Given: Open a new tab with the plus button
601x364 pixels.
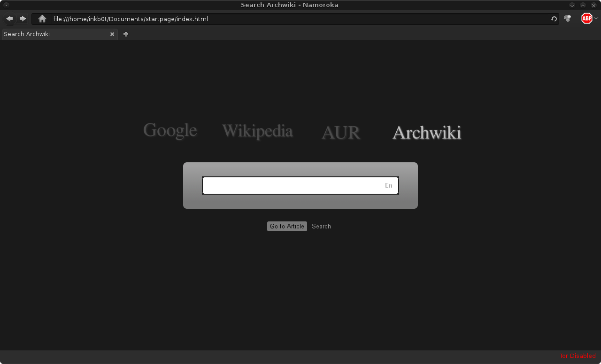Looking at the screenshot, I should (x=126, y=34).
